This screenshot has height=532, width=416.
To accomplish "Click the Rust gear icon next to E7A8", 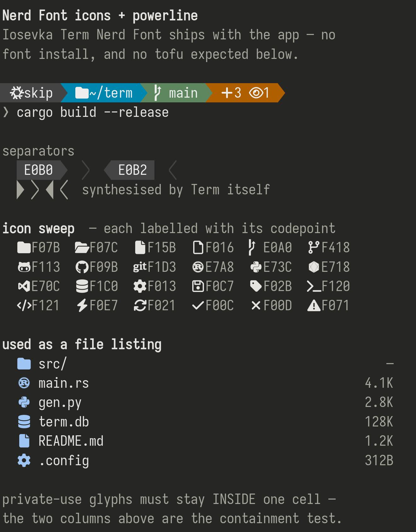I will pyautogui.click(x=198, y=267).
